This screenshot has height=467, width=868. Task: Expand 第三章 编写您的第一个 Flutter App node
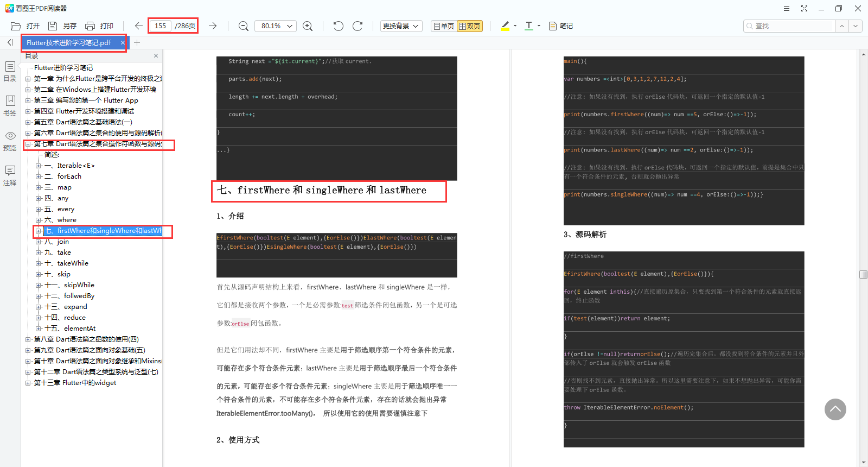(x=28, y=100)
